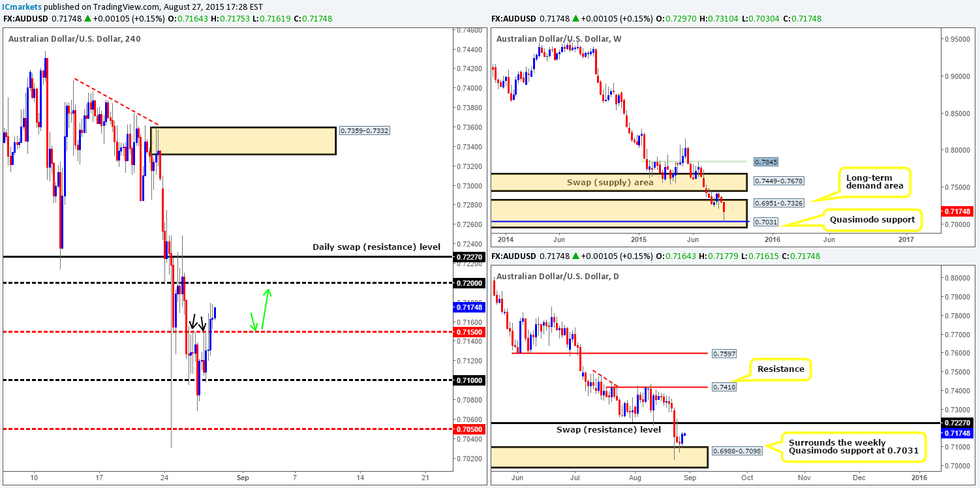Click the '2017' label on weekly time axis
980x488 pixels.
(x=906, y=239)
